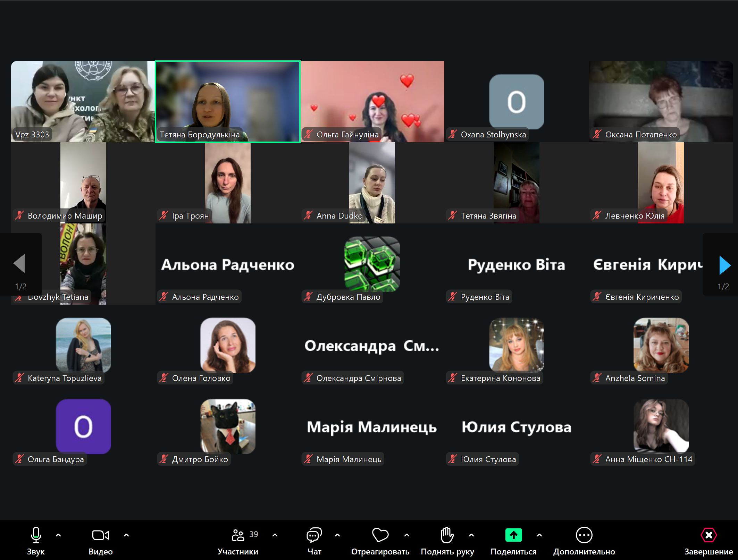Open the Дополнительно three-dots menu
Screen dimensions: 738x560
coord(584,535)
